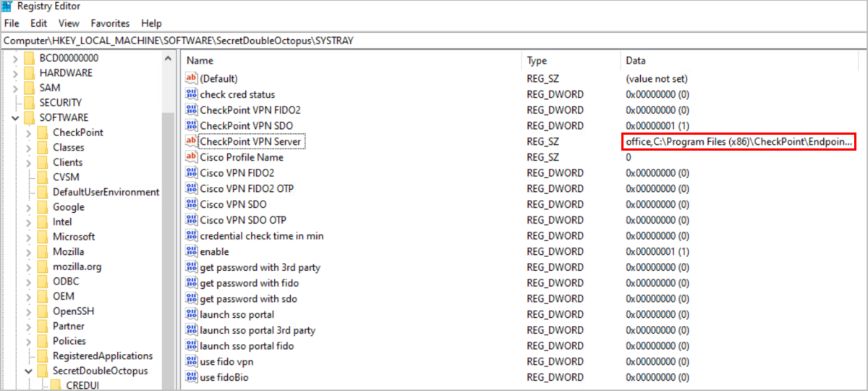The height and width of the screenshot is (391, 868).
Task: Expand the Google key
Action: [x=28, y=207]
